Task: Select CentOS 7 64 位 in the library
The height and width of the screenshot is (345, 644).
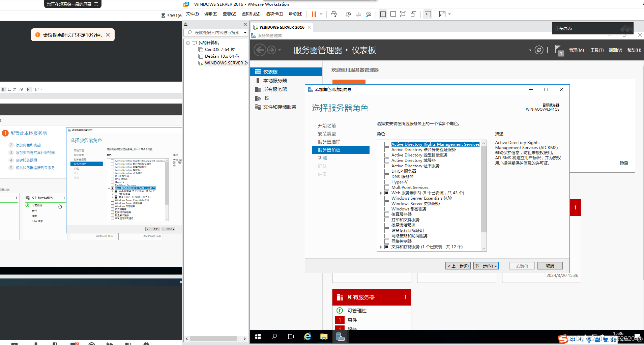Action: [x=219, y=50]
